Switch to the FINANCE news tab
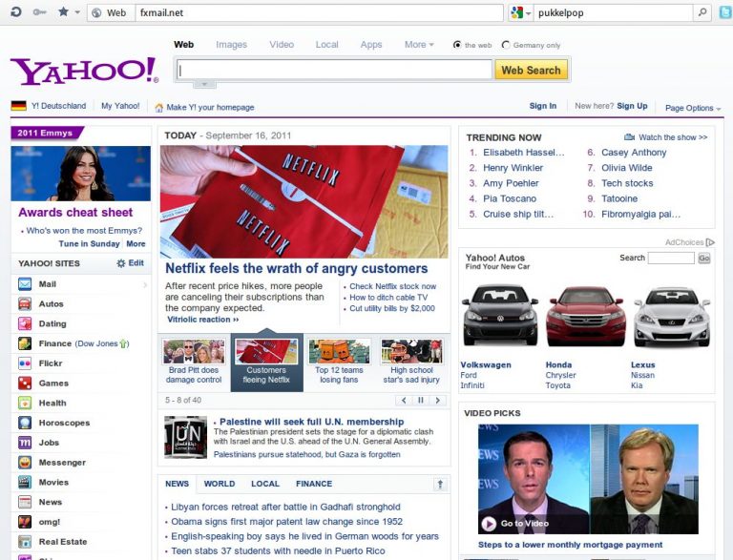 [x=314, y=484]
